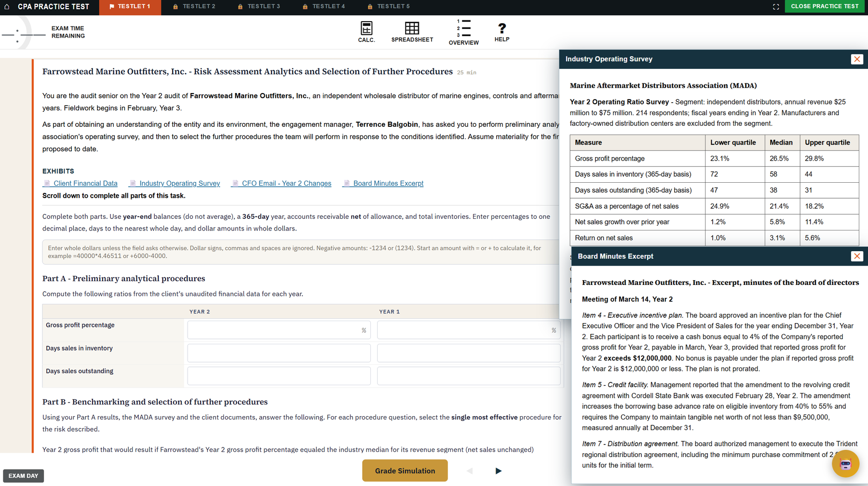
Task: Click Year 1 Gross profit percentage field
Action: click(x=469, y=330)
